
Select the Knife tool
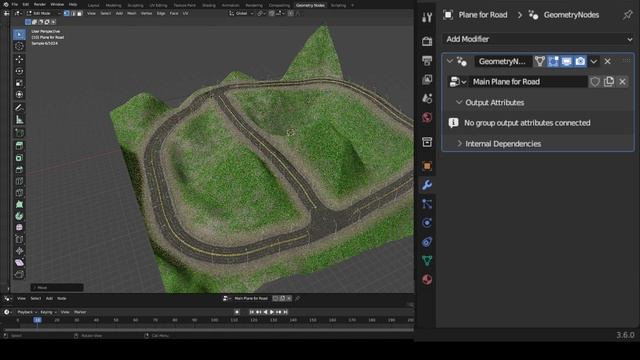[19, 193]
